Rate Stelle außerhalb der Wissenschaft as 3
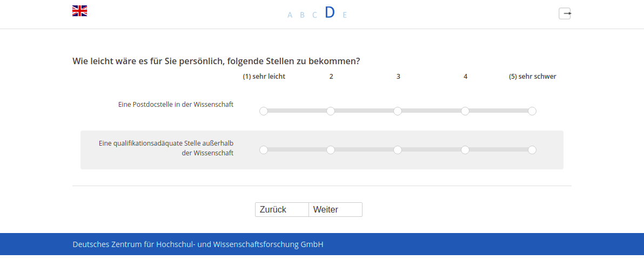Screen dimensions: 644x260 coord(398,149)
